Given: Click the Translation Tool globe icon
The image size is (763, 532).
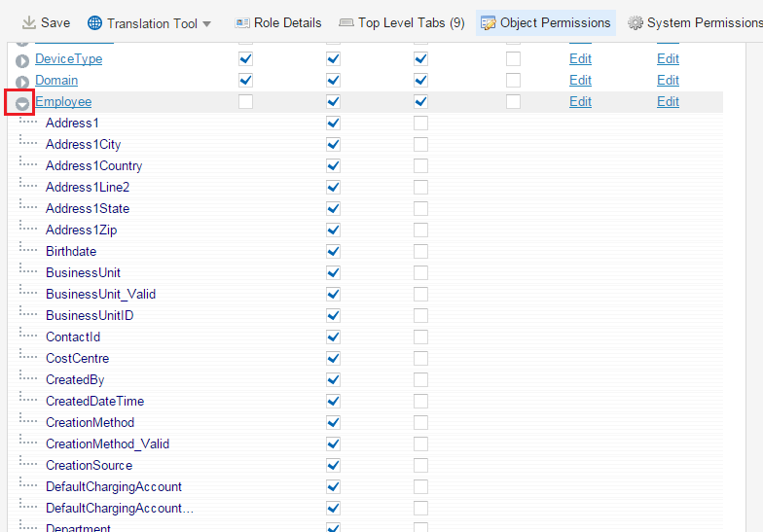Looking at the screenshot, I should (x=94, y=23).
